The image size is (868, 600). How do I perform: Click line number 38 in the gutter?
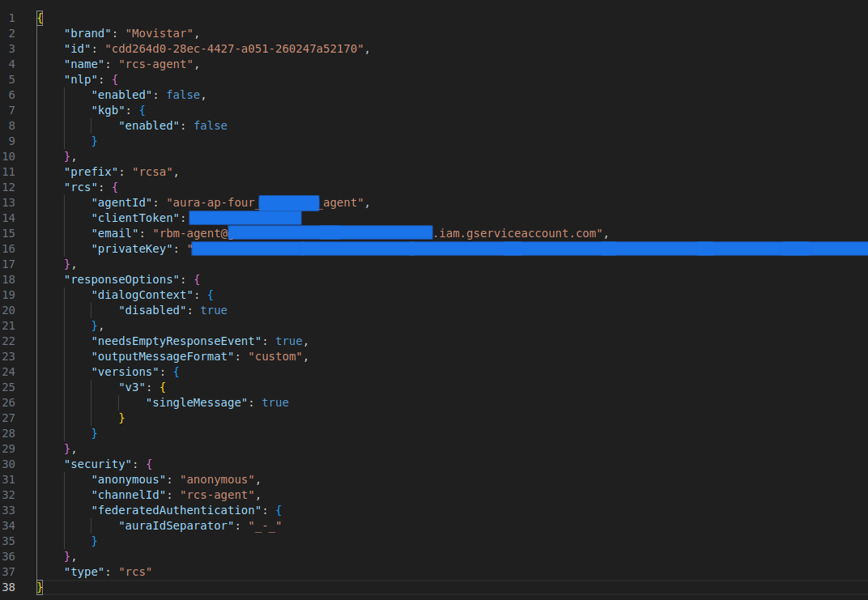(x=9, y=587)
